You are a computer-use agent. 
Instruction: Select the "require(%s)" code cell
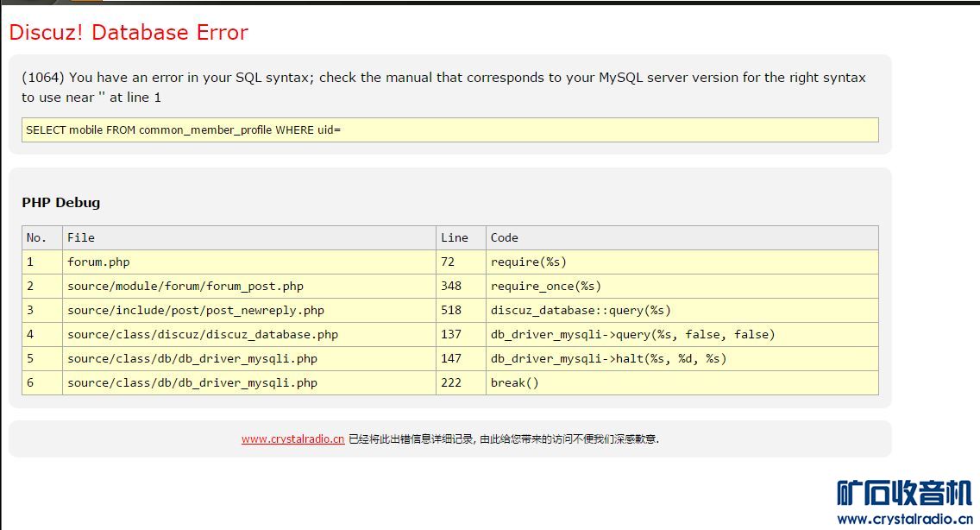682,262
